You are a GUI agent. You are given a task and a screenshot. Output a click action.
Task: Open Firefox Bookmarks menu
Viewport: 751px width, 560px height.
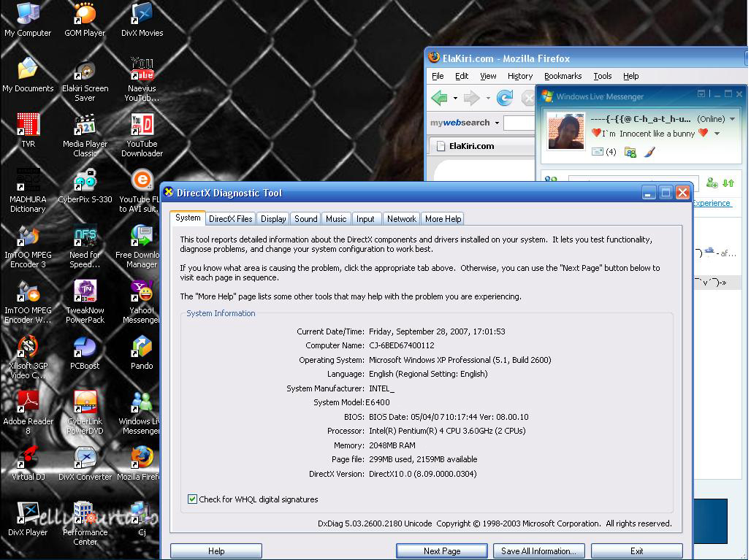(563, 76)
